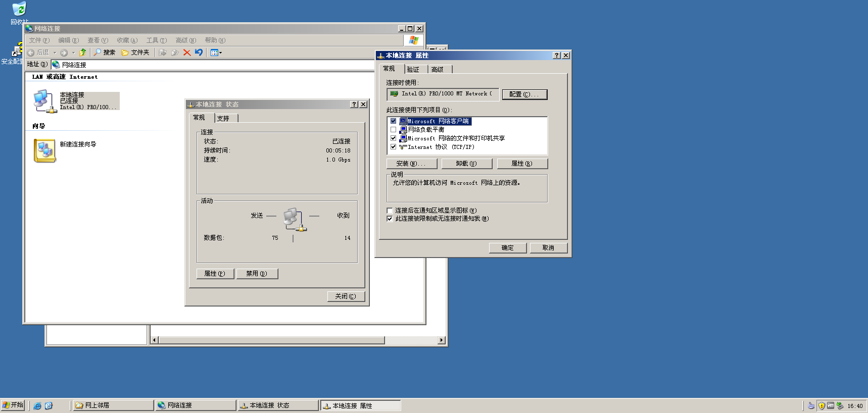Click the network activity computer icon in 状态

(295, 219)
